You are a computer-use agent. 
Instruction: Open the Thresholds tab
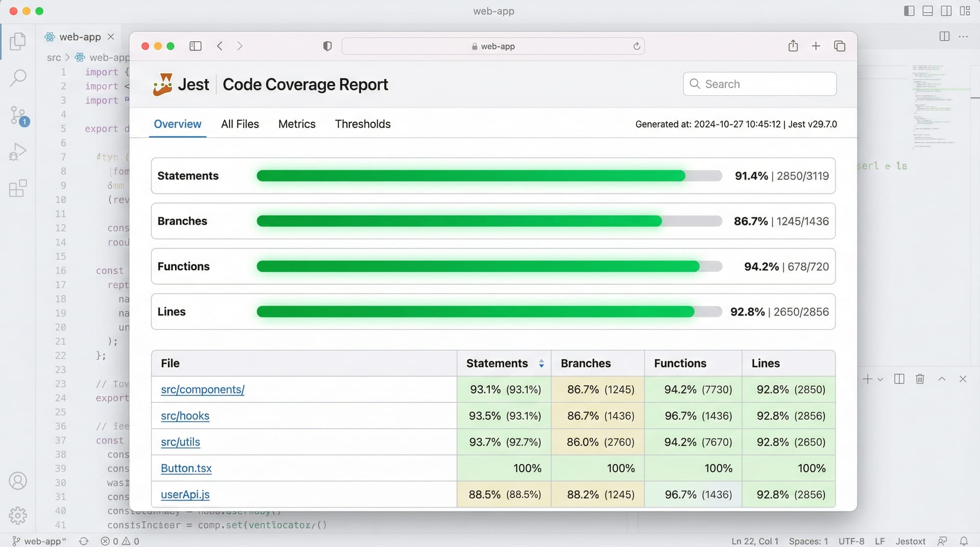click(x=363, y=124)
